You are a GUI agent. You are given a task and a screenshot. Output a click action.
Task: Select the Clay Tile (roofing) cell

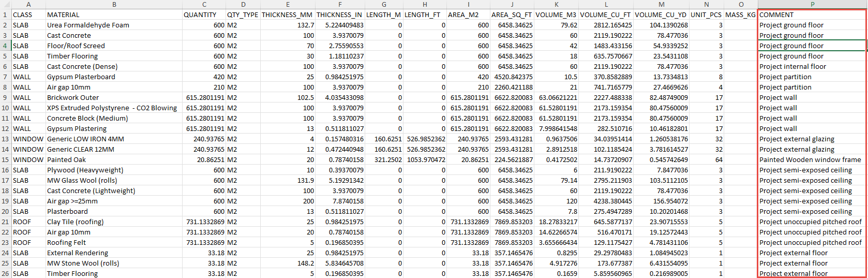click(75, 222)
